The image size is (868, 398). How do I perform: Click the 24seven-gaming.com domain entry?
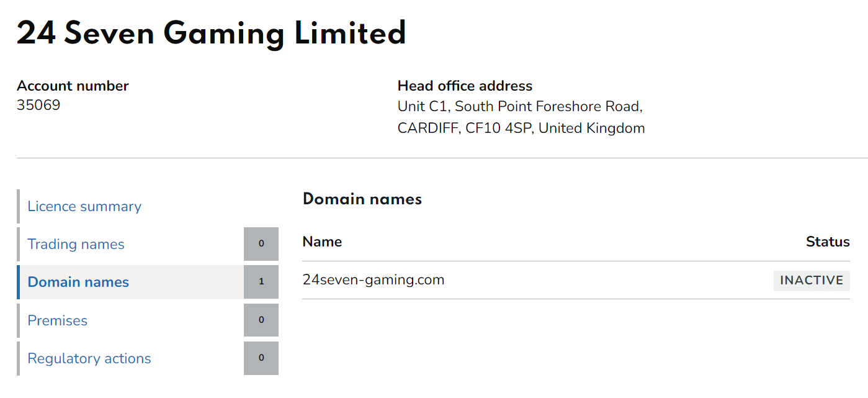(x=374, y=280)
